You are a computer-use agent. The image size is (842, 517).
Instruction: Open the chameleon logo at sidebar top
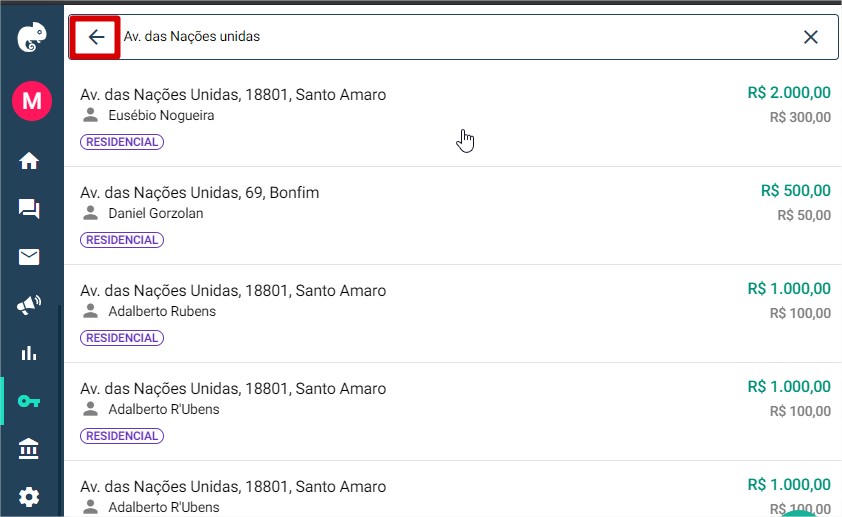(32, 37)
